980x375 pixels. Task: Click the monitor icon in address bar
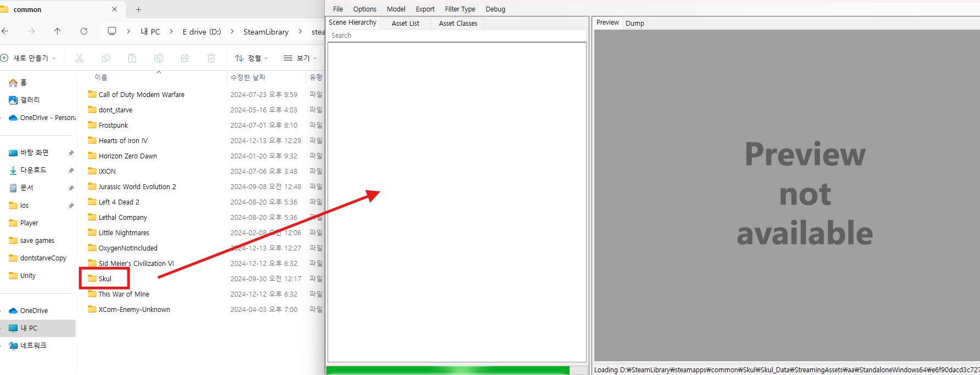pos(112,31)
